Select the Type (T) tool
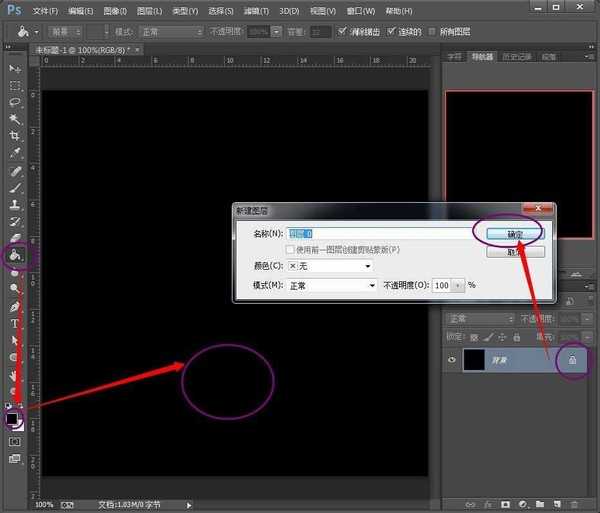This screenshot has height=513, width=600. coord(15,323)
